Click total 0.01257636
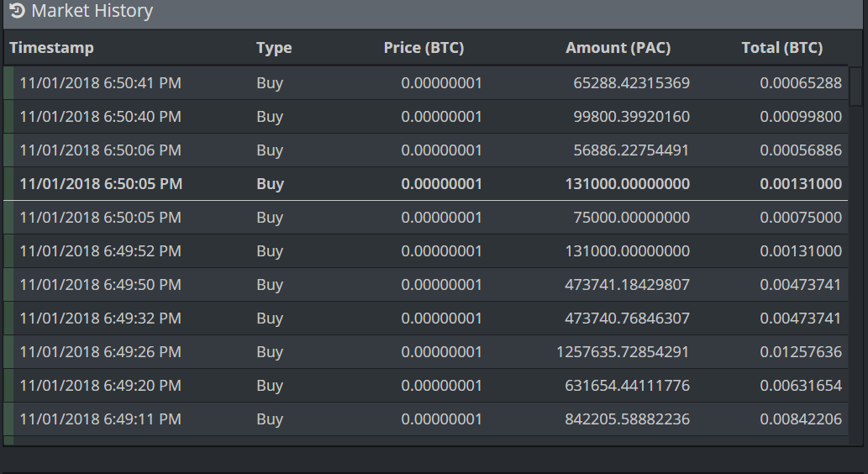 (x=801, y=352)
